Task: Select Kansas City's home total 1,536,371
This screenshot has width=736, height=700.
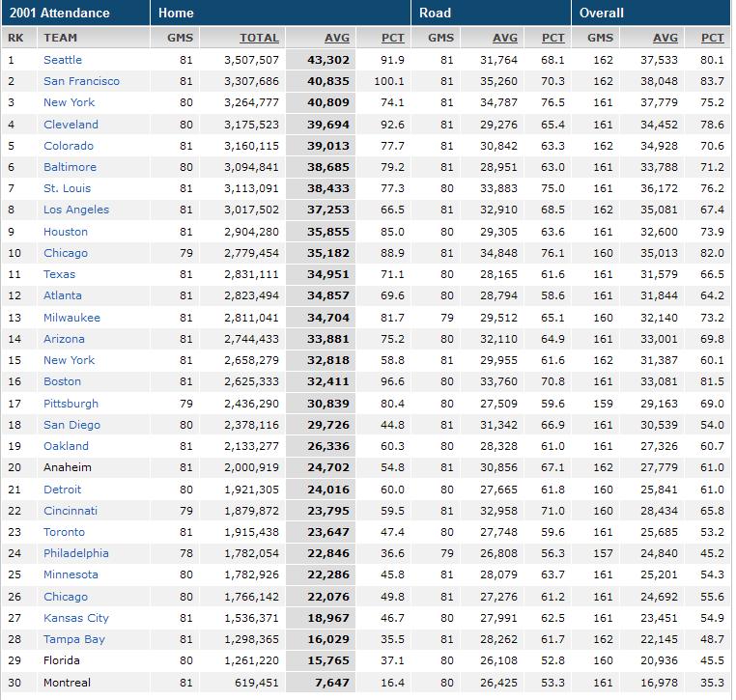Action: click(251, 618)
